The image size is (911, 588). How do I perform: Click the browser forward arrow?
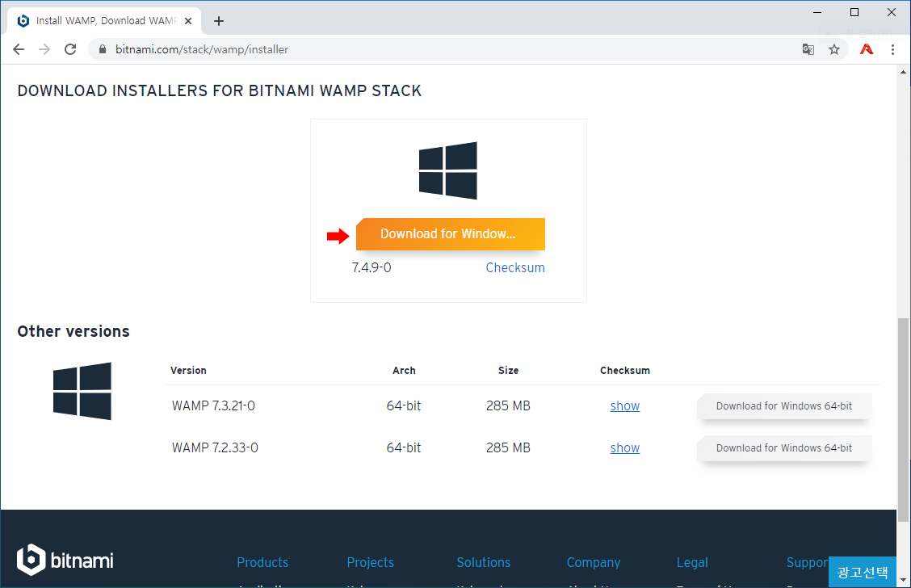[x=44, y=49]
